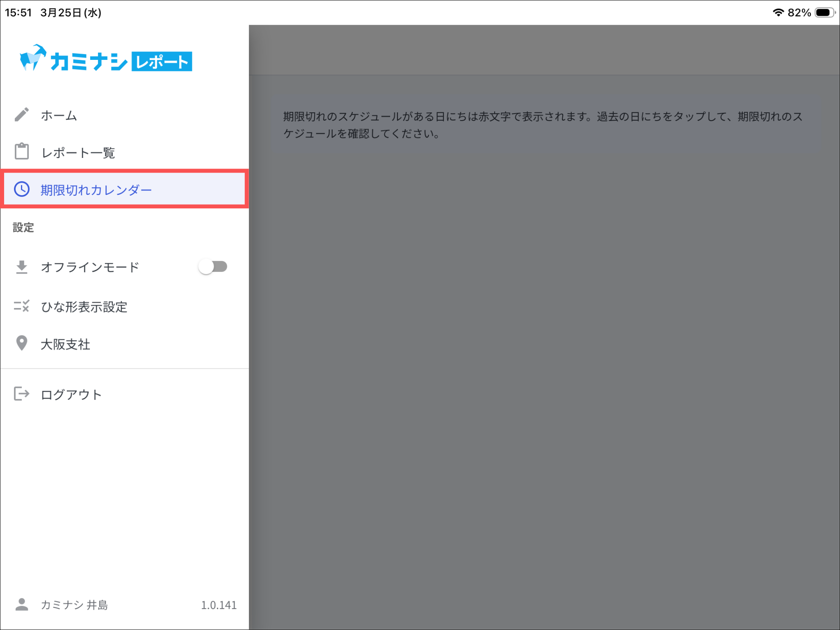Viewport: 840px width, 630px height.
Task: Click the user profile icon at the bottom
Action: [x=22, y=604]
